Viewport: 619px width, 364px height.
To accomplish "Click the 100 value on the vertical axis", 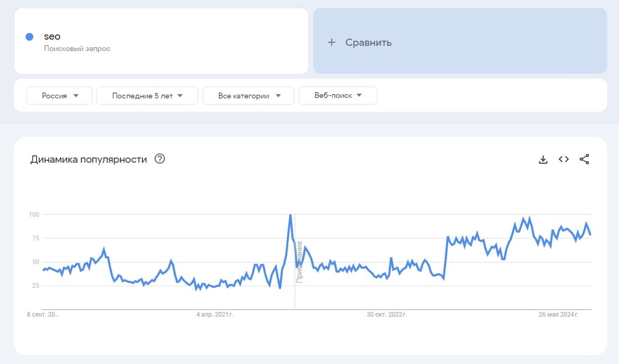I will coord(34,214).
